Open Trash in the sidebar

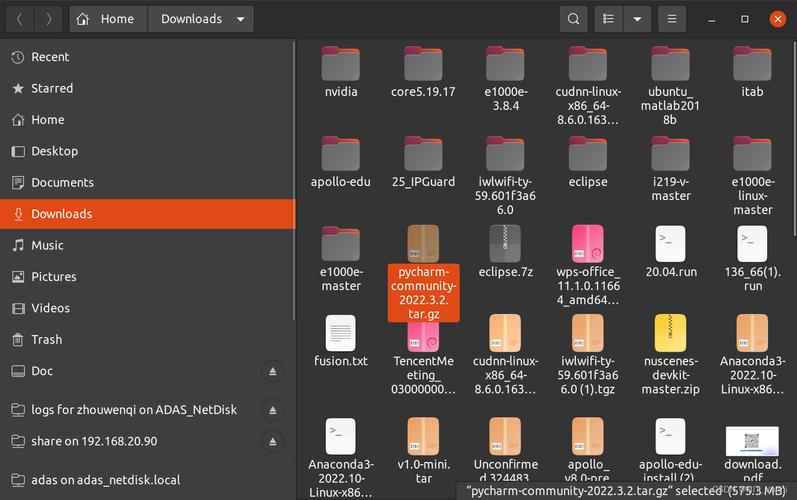pyautogui.click(x=147, y=339)
